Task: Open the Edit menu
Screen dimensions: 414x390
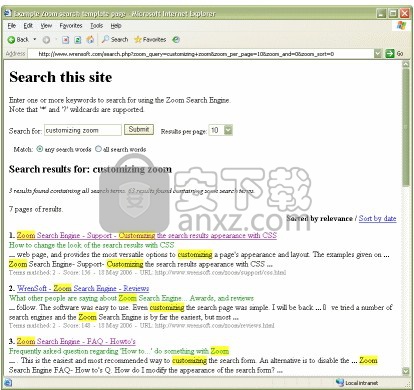Action: 28,26
